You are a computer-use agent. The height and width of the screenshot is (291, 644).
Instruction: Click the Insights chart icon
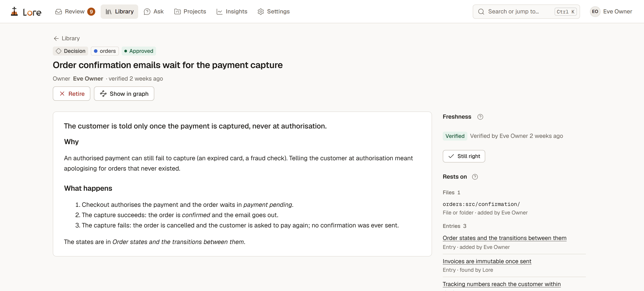(x=219, y=11)
